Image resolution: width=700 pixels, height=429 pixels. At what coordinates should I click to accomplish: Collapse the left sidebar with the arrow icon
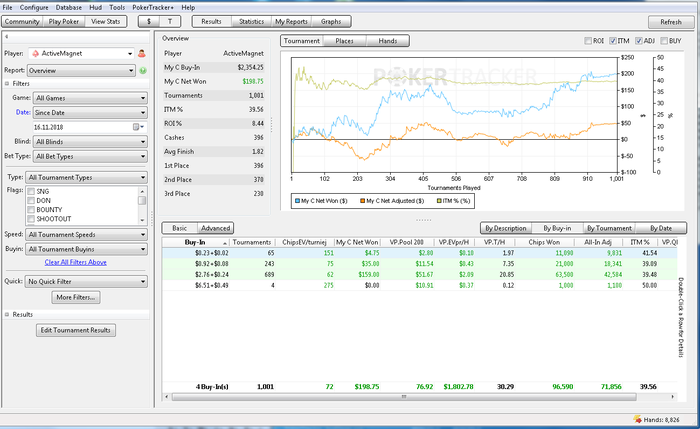click(x=6, y=38)
